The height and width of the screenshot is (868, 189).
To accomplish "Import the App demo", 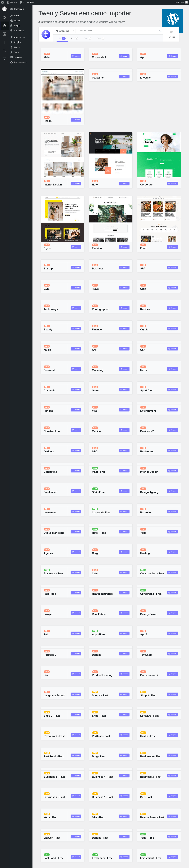I will point(172,56).
